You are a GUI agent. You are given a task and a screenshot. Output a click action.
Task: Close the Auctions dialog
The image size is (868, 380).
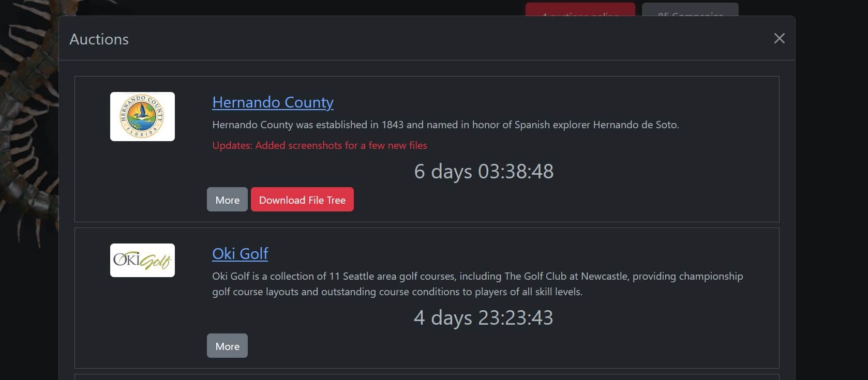tap(779, 38)
